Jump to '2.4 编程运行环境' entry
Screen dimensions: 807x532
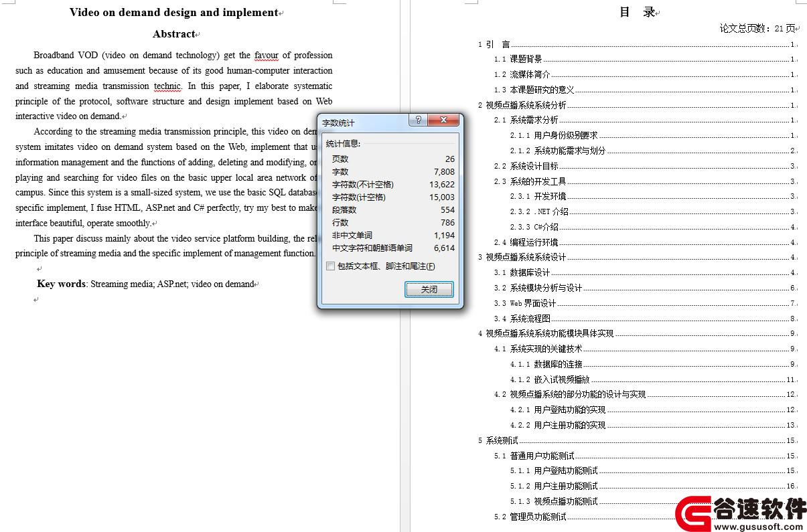(645, 243)
